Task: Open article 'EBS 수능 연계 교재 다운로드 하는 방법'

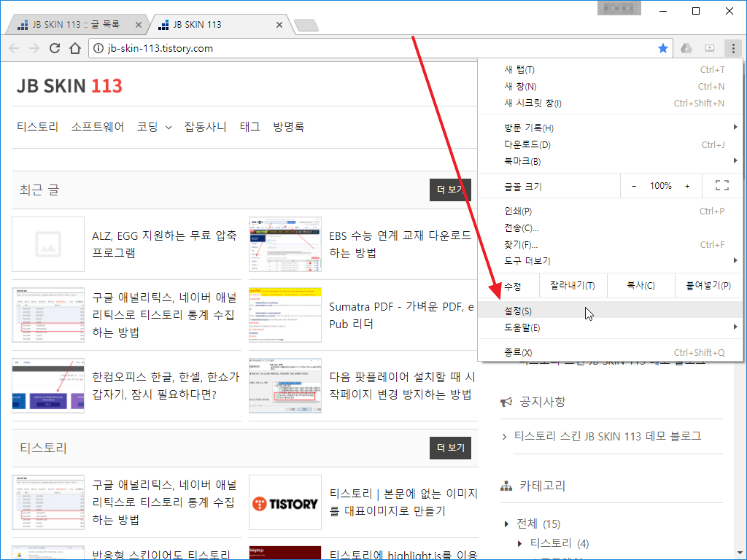Action: coord(400,244)
